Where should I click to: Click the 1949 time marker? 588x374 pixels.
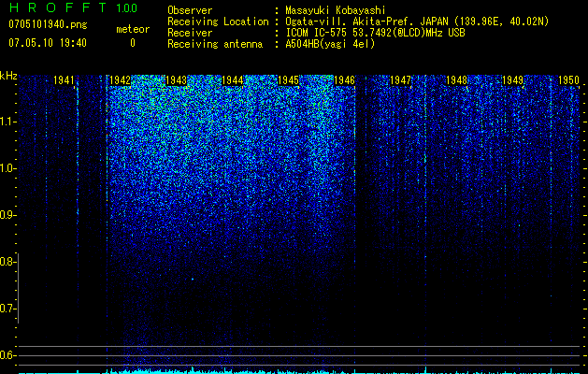pyautogui.click(x=512, y=80)
